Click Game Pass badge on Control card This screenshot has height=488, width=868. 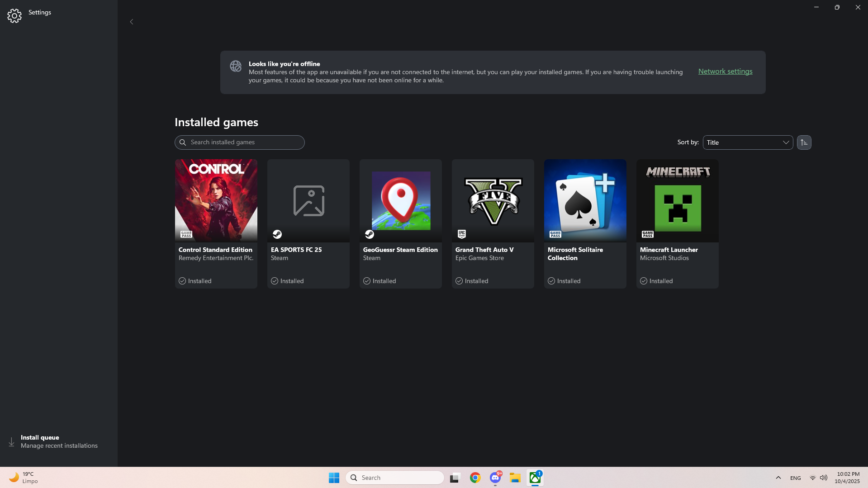186,234
